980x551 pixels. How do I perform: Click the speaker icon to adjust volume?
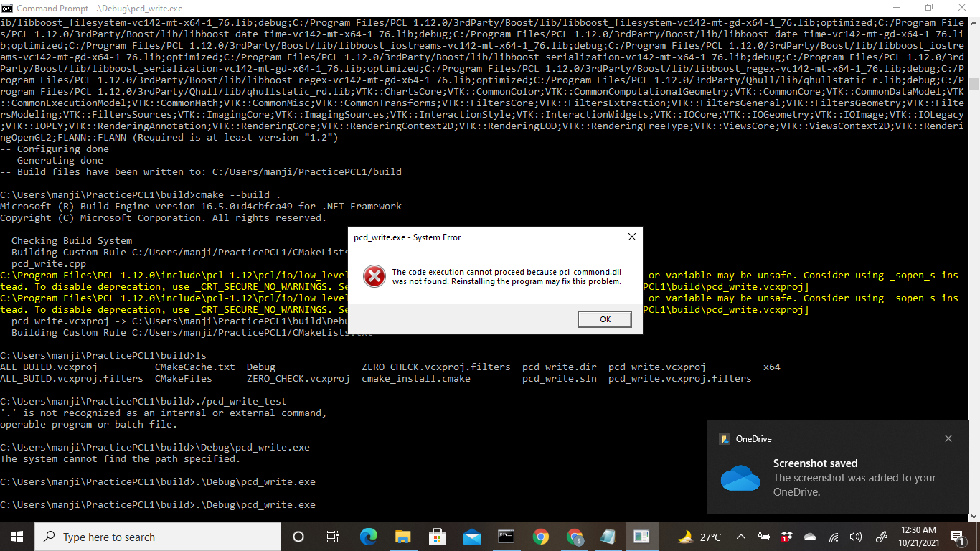[856, 537]
